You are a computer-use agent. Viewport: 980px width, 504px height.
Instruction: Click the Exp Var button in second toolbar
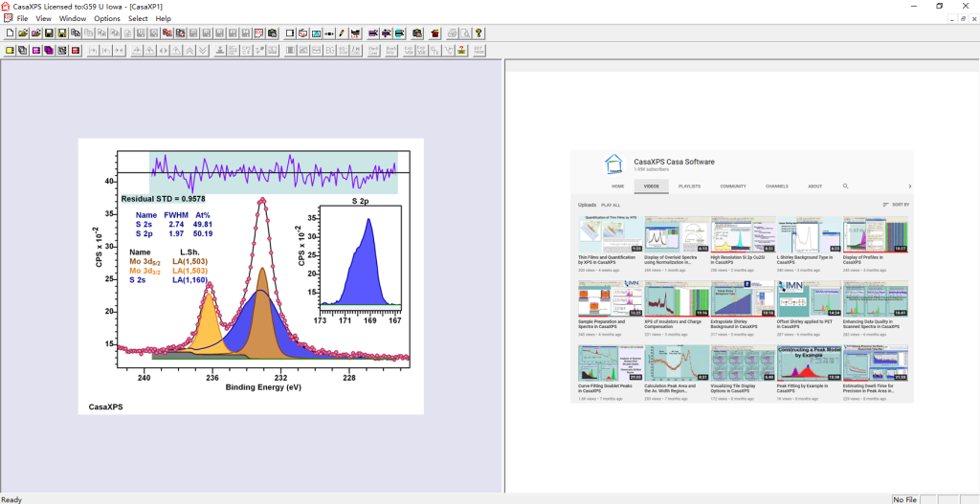pos(408,51)
